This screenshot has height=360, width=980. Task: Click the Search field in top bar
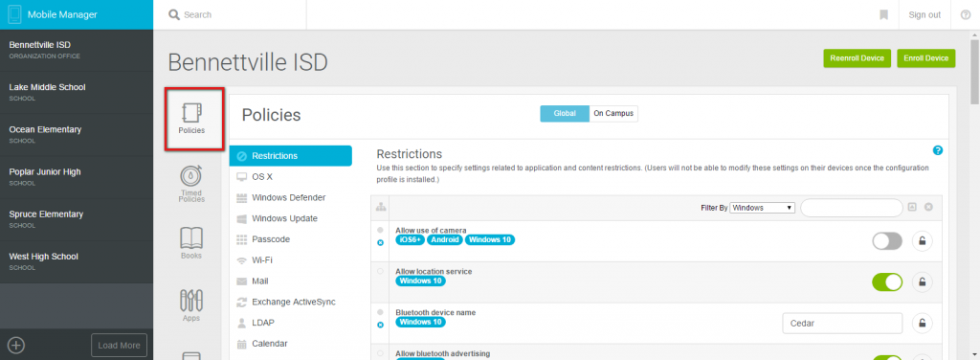point(230,14)
